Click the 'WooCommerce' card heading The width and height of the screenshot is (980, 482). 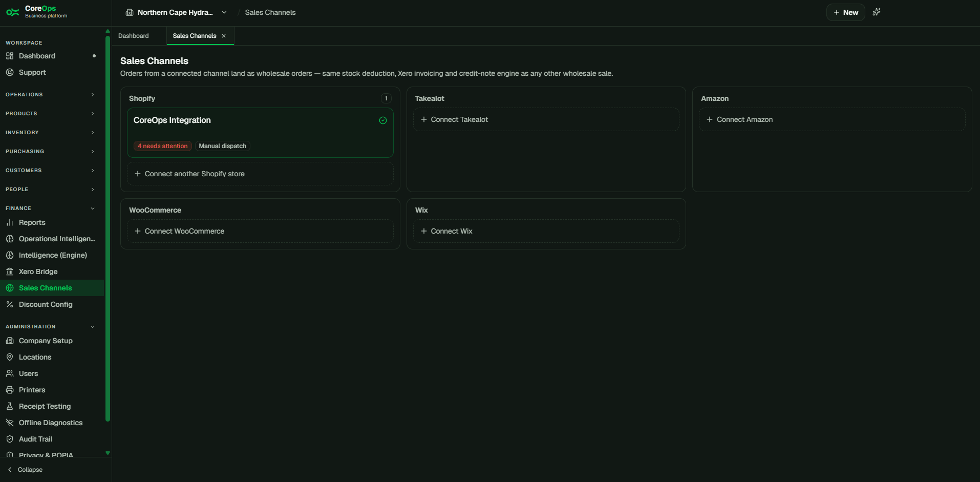pos(155,210)
